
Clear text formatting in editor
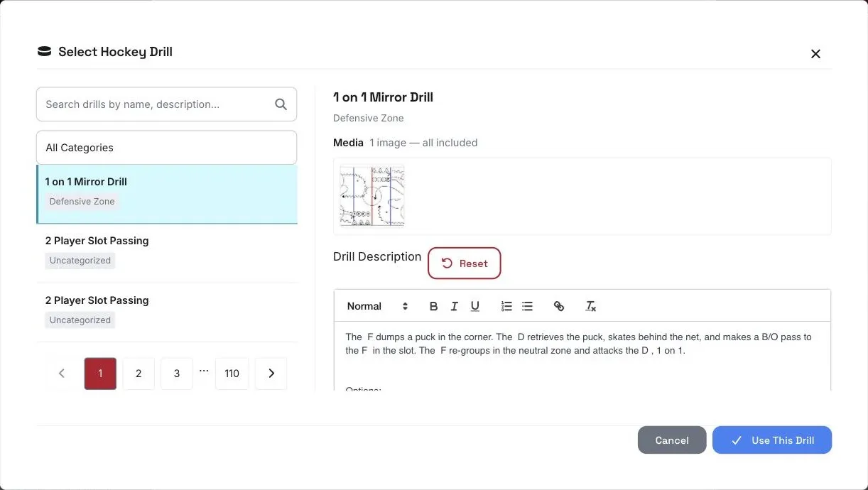click(x=590, y=306)
